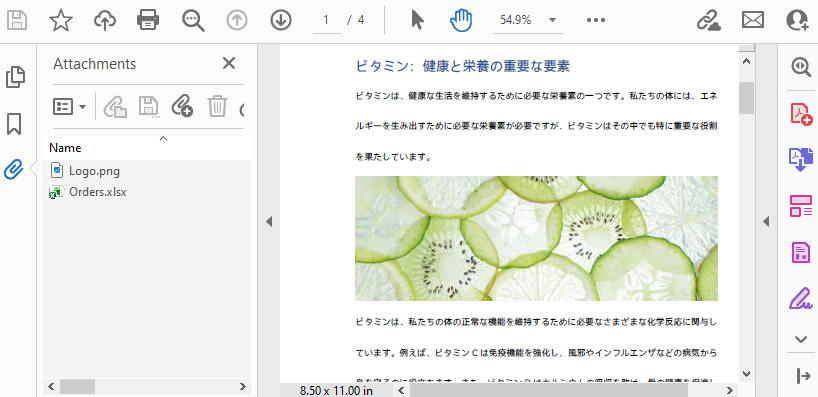
Task: Show more tools chevron in right pane
Action: click(801, 339)
